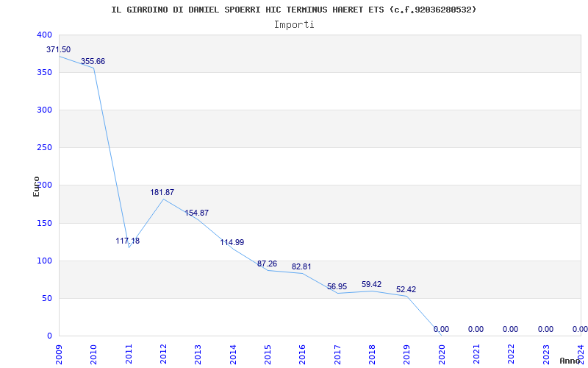
Task: Click the 2022 x-axis year label
Action: (x=511, y=355)
